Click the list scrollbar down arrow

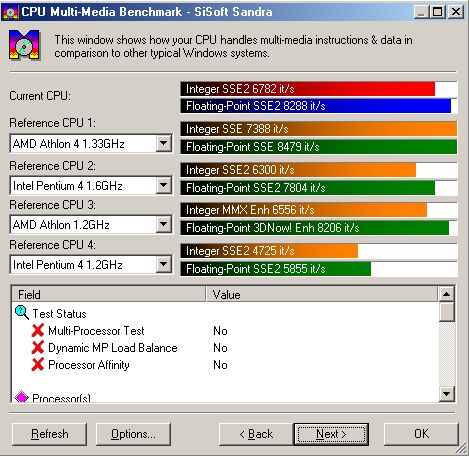pyautogui.click(x=447, y=394)
